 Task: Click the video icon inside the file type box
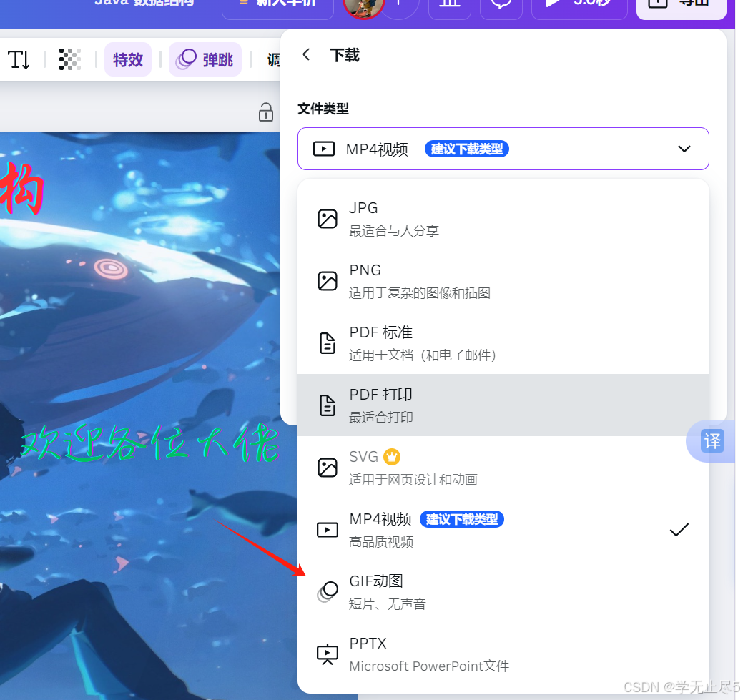tap(324, 149)
